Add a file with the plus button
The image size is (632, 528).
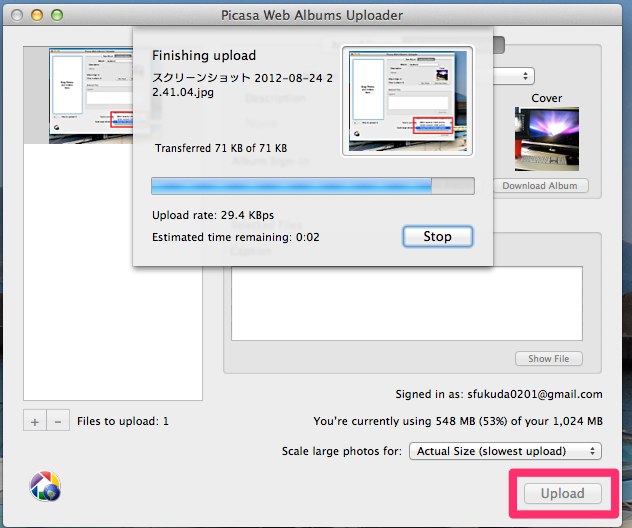point(35,422)
